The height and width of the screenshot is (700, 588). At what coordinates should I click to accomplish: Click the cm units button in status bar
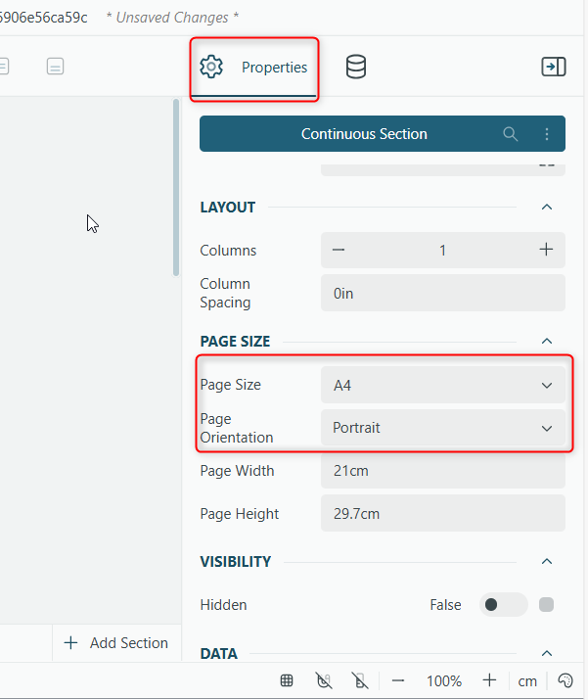[527, 680]
